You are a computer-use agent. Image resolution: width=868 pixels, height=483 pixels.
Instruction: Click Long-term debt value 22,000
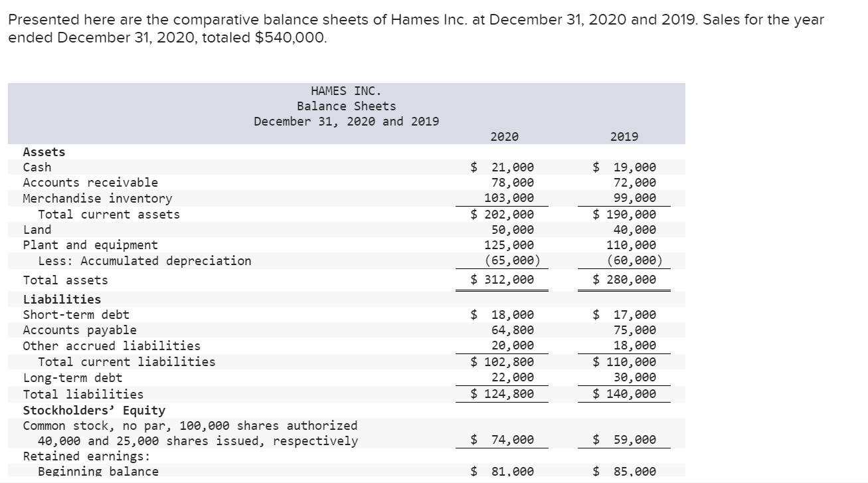[512, 377]
